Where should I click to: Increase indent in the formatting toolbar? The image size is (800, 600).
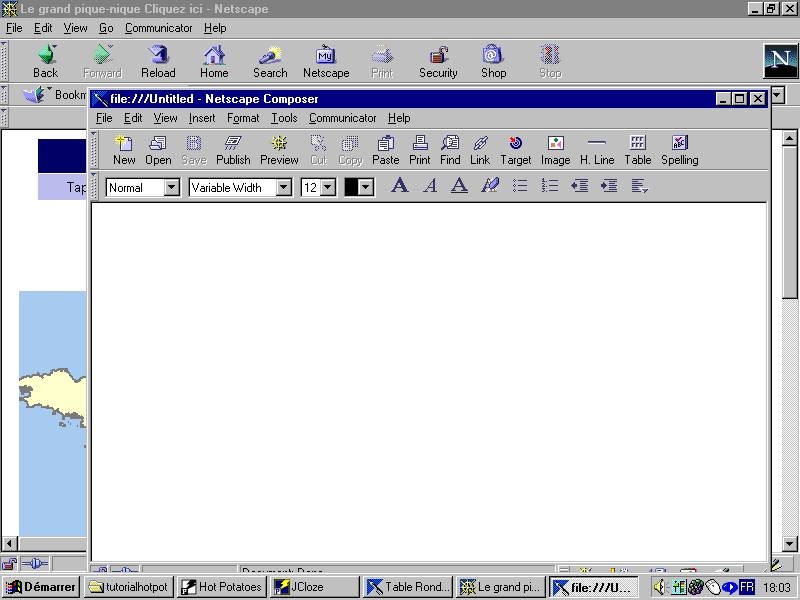609,186
